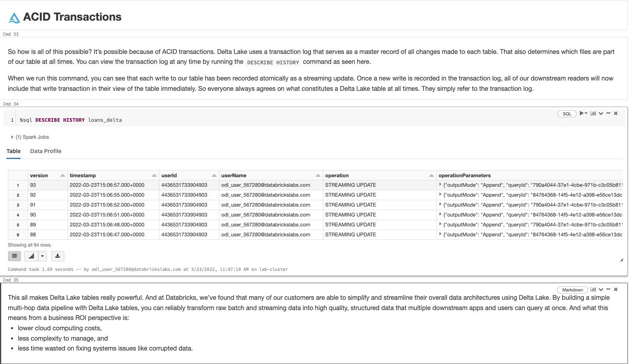The height and width of the screenshot is (364, 629).
Task: Expand operationParameters JSON for version 90
Action: 440,215
